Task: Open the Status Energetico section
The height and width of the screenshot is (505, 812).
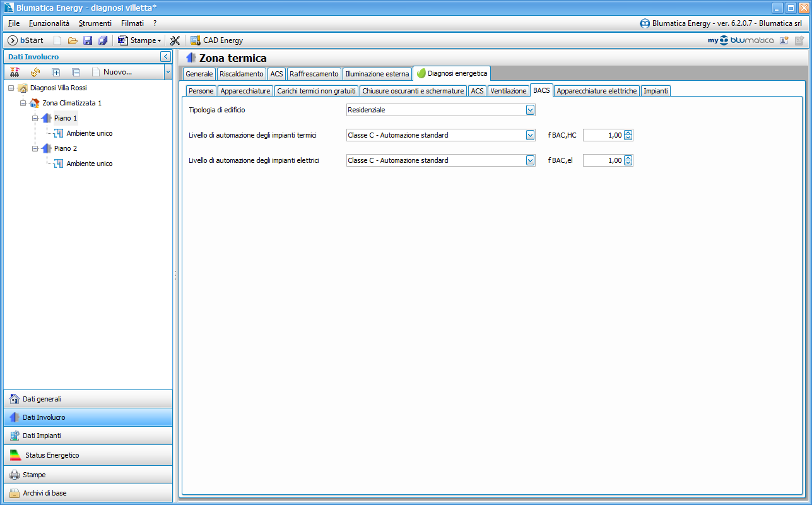Action: pos(88,455)
